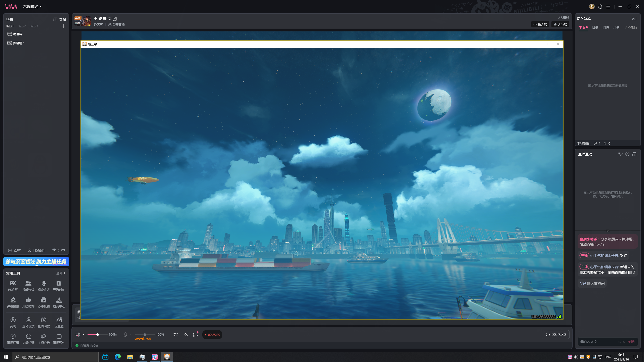This screenshot has width=644, height=362.
Task: Open the audio mixer settings icon
Action: click(x=175, y=335)
